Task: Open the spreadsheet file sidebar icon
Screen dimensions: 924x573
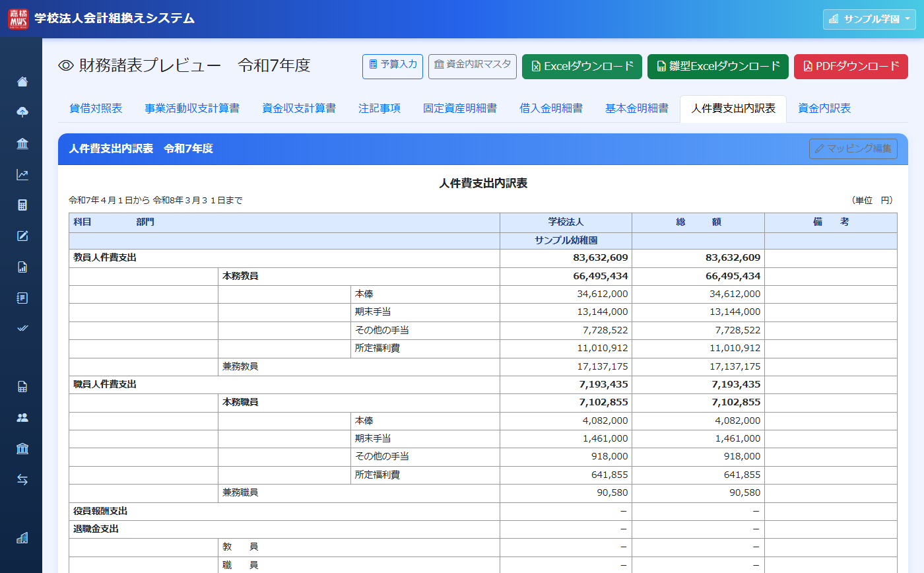Action: (22, 387)
